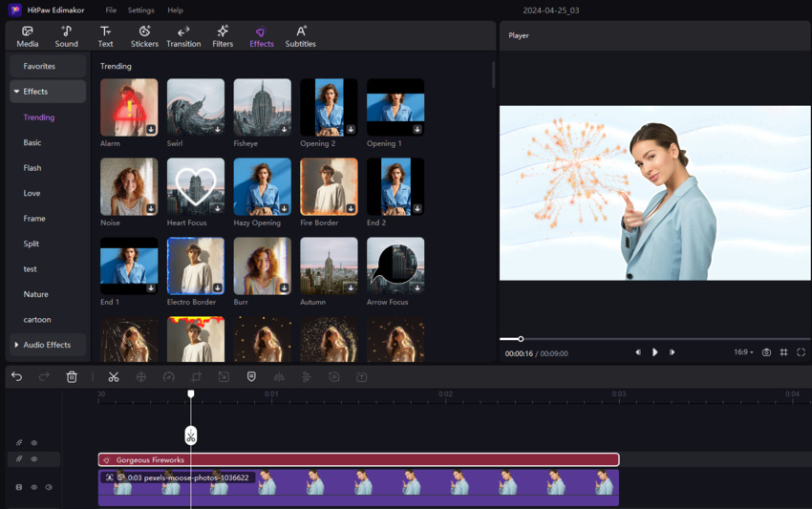Image resolution: width=812 pixels, height=509 pixels.
Task: Delete the selected clip with the trash icon
Action: click(72, 377)
